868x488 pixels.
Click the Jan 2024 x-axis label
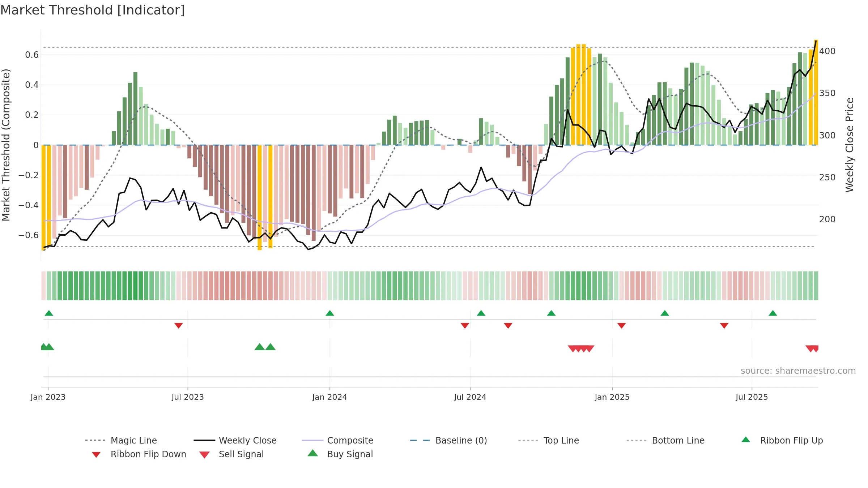coord(330,397)
